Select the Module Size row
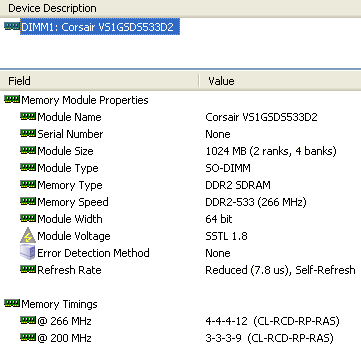The width and height of the screenshot is (361, 360). tap(180, 151)
